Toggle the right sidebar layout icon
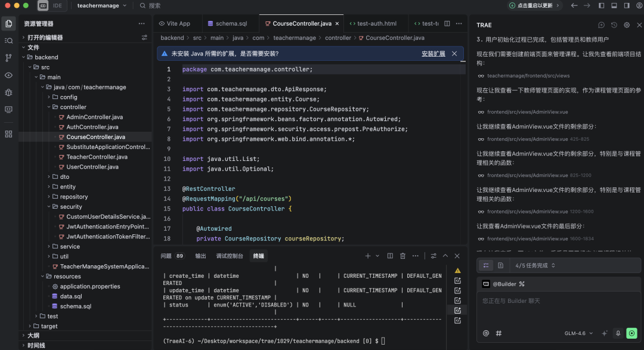Viewport: 644px width, 350px height. 627,6
